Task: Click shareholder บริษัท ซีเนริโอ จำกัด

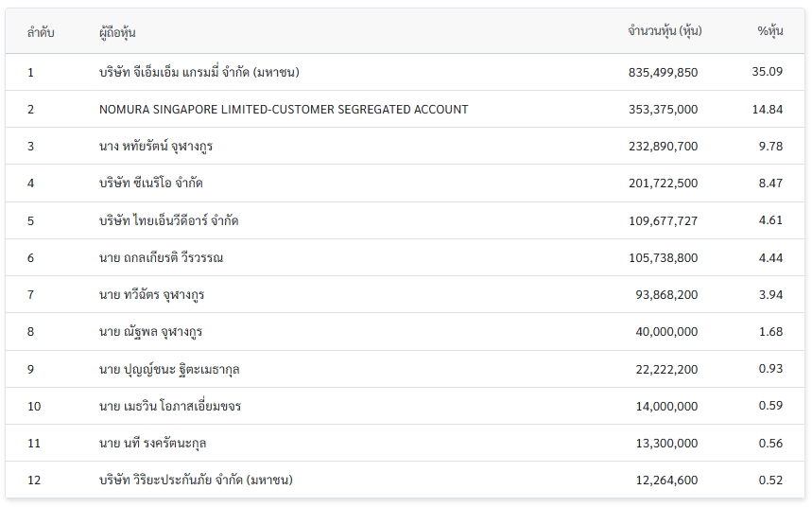Action: coord(150,183)
